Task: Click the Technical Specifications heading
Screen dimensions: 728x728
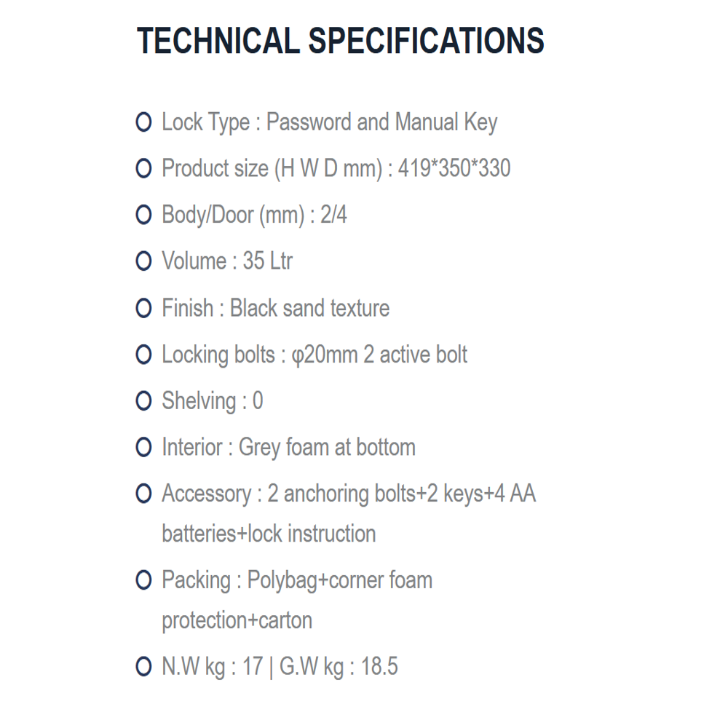Action: pos(340,41)
